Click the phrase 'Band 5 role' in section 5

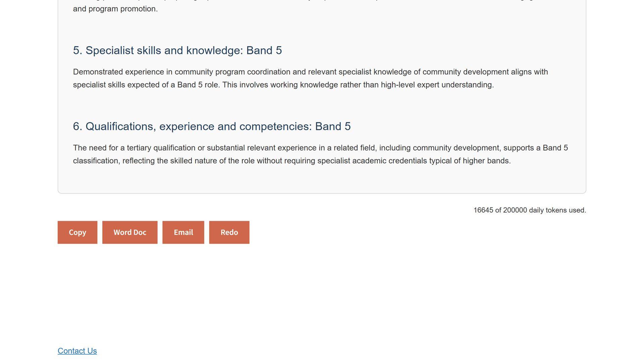click(198, 85)
